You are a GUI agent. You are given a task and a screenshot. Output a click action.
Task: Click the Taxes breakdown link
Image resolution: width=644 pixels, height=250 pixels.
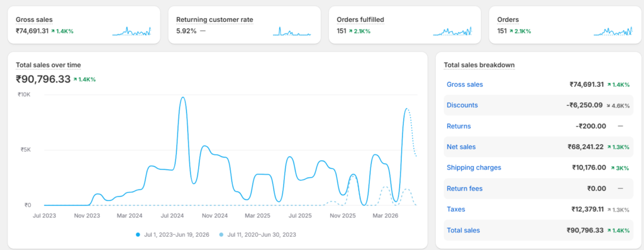[455, 209]
